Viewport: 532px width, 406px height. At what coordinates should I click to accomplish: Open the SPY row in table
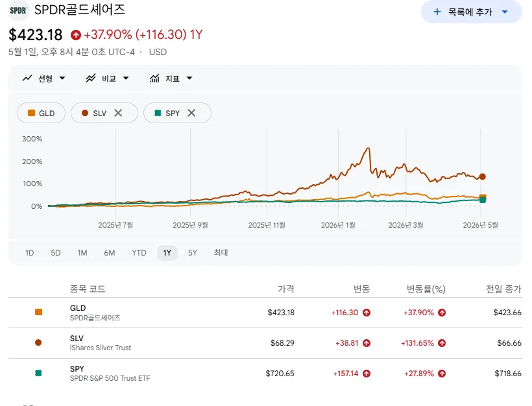[x=265, y=374]
